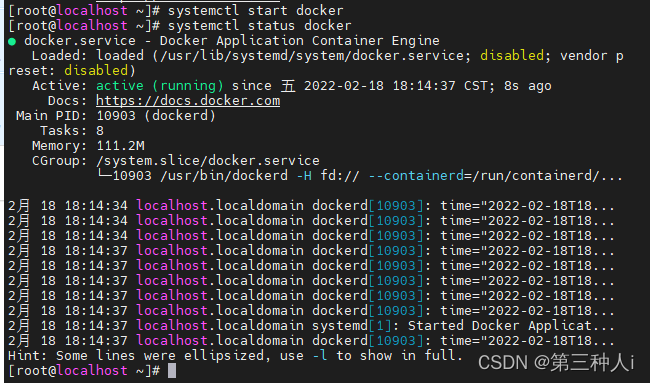
Task: Open the https://docs.docker.com link
Action: coord(188,101)
